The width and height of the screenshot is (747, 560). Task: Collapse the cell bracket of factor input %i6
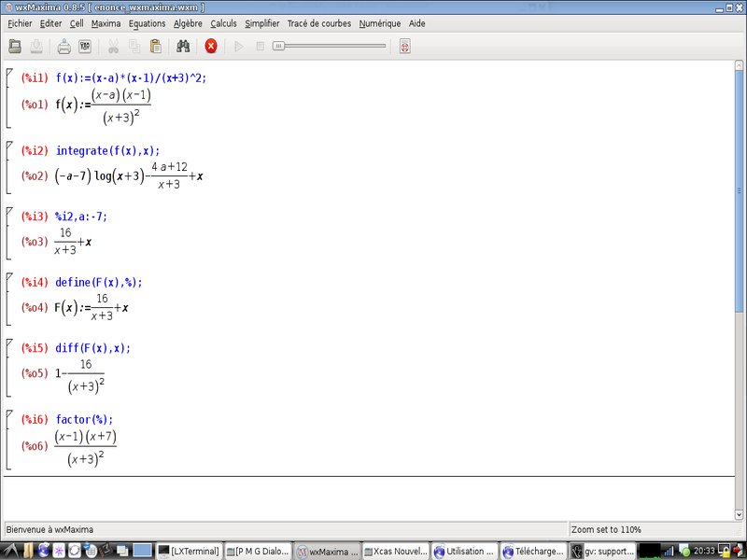point(9,414)
